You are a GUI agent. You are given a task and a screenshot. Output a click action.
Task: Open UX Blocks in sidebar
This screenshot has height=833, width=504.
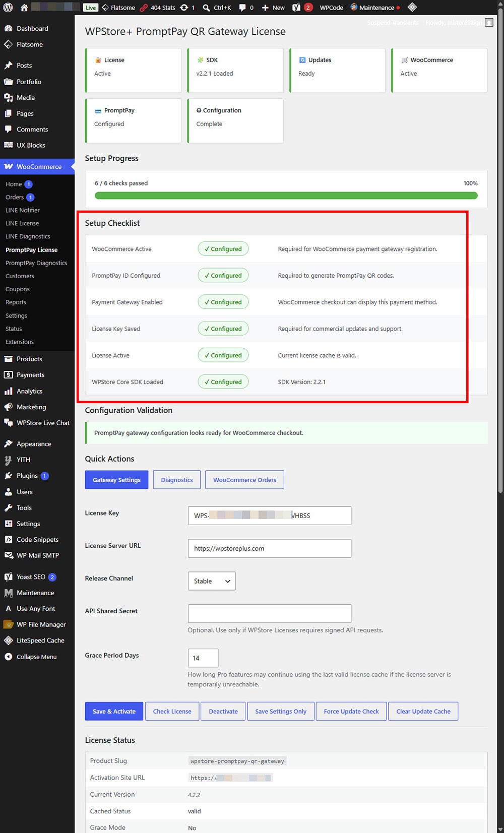[31, 145]
